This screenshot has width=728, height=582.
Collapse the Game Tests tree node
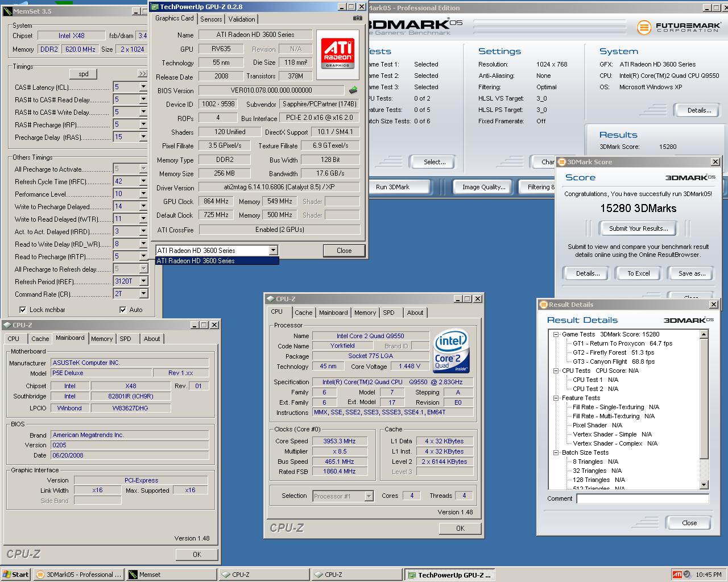click(556, 334)
